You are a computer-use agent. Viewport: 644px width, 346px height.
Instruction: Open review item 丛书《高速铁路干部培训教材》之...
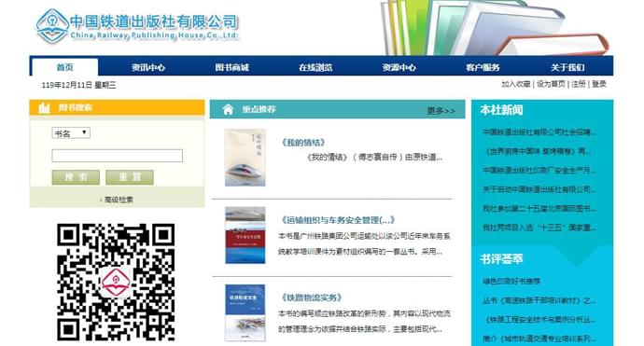pyautogui.click(x=539, y=300)
